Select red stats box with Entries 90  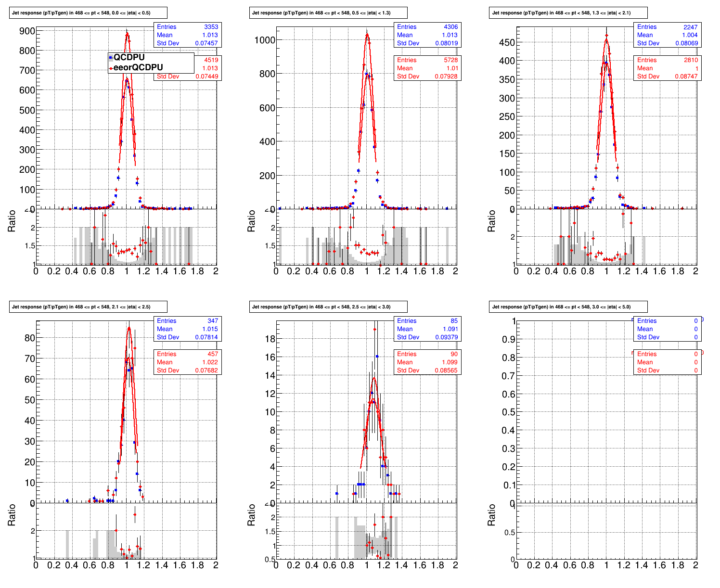coord(427,362)
